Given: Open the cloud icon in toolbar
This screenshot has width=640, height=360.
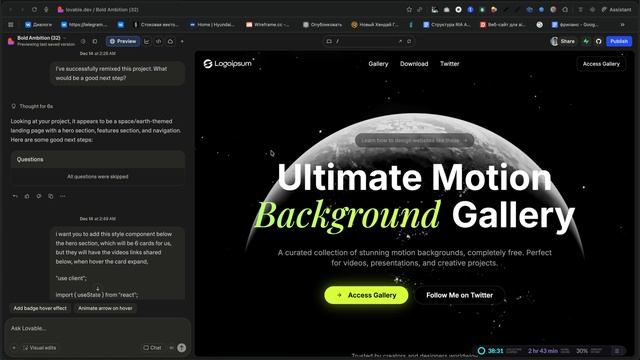Looking at the screenshot, I should 170,41.
